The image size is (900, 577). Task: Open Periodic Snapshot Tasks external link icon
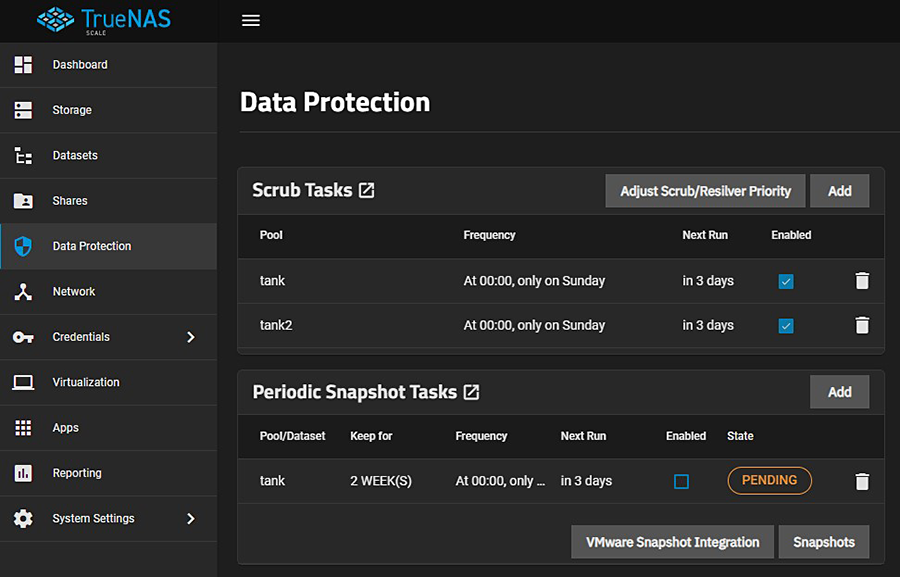pos(471,392)
